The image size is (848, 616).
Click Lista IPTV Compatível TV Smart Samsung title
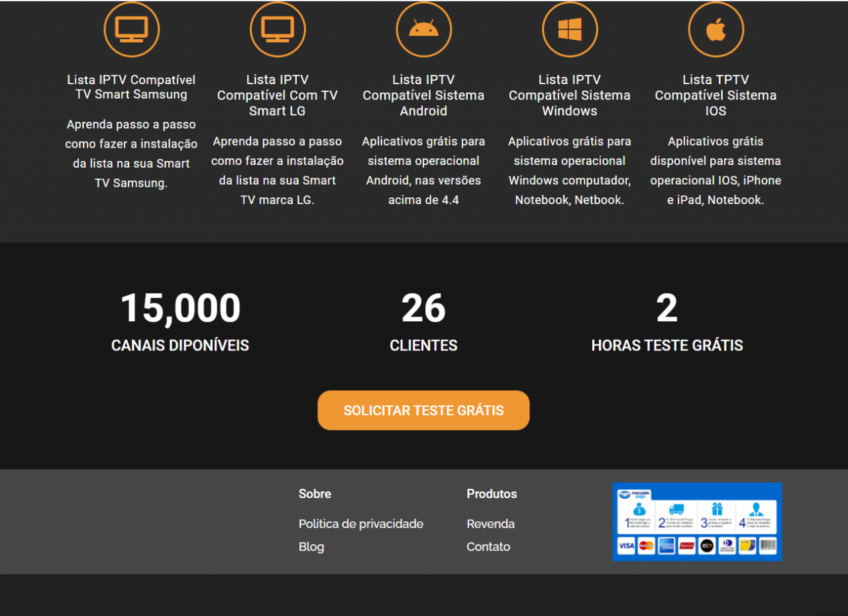pyautogui.click(x=131, y=87)
